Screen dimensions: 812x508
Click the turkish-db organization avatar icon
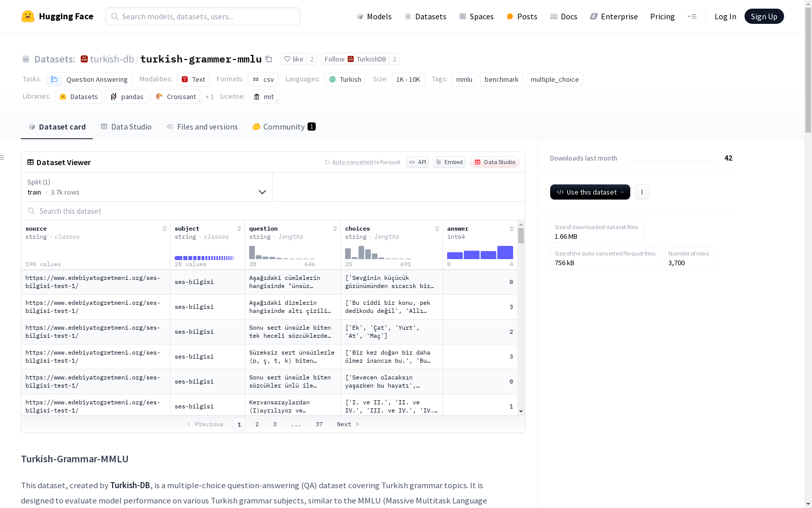point(84,59)
